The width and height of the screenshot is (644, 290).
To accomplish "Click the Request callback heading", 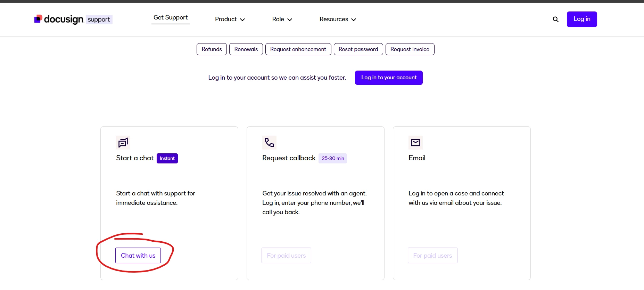I will point(289,158).
